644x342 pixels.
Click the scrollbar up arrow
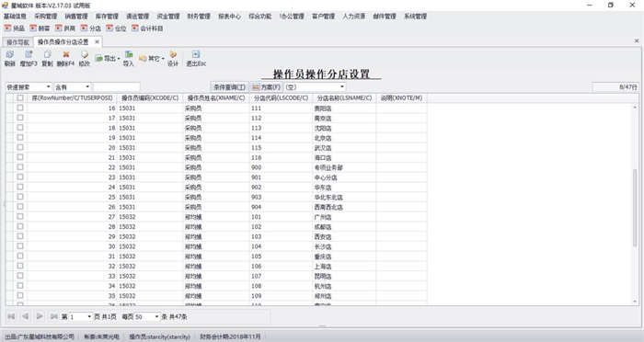click(x=635, y=108)
